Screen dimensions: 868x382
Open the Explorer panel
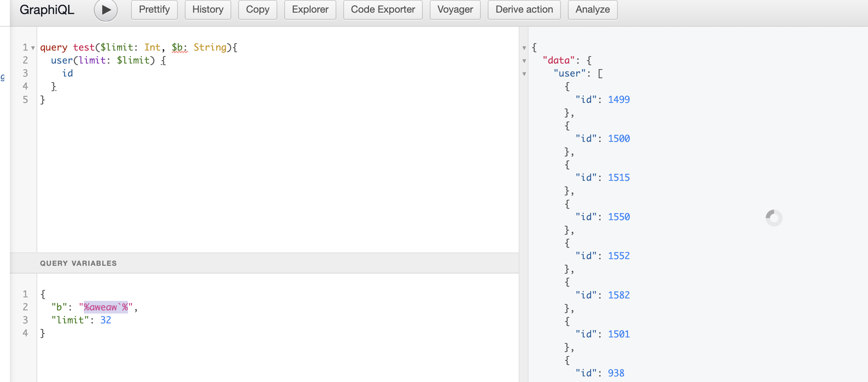coord(310,10)
